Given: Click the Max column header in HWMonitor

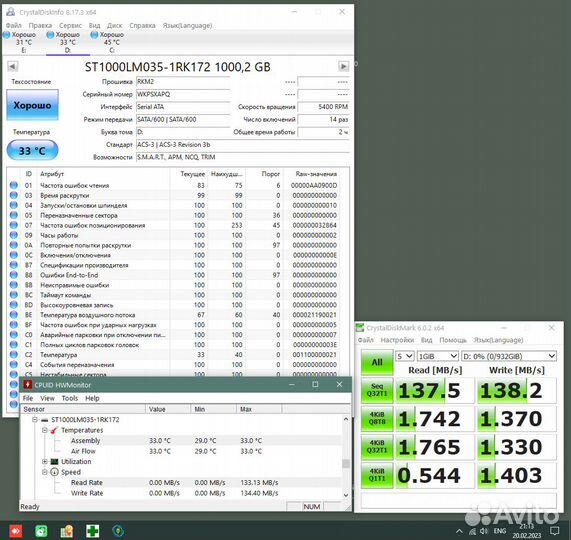Looking at the screenshot, I should point(259,409).
